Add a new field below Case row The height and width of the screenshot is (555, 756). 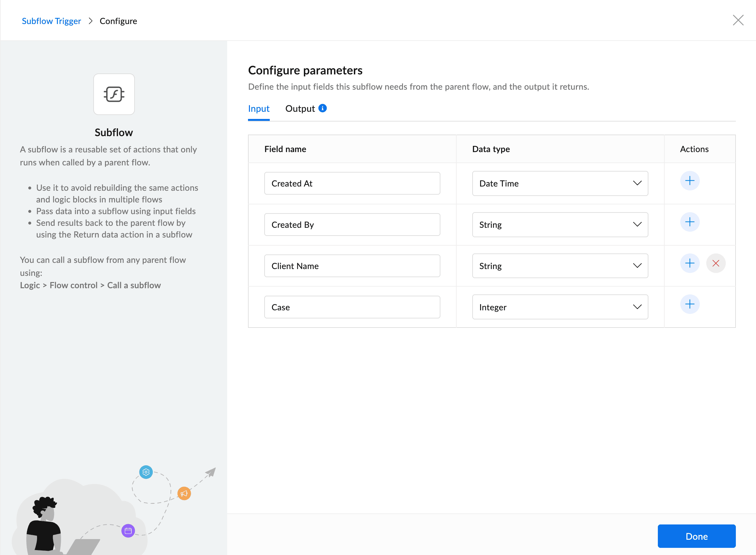(x=689, y=304)
